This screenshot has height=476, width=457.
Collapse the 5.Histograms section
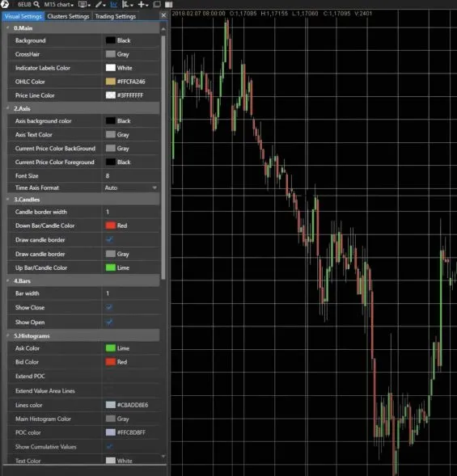pyautogui.click(x=7, y=335)
